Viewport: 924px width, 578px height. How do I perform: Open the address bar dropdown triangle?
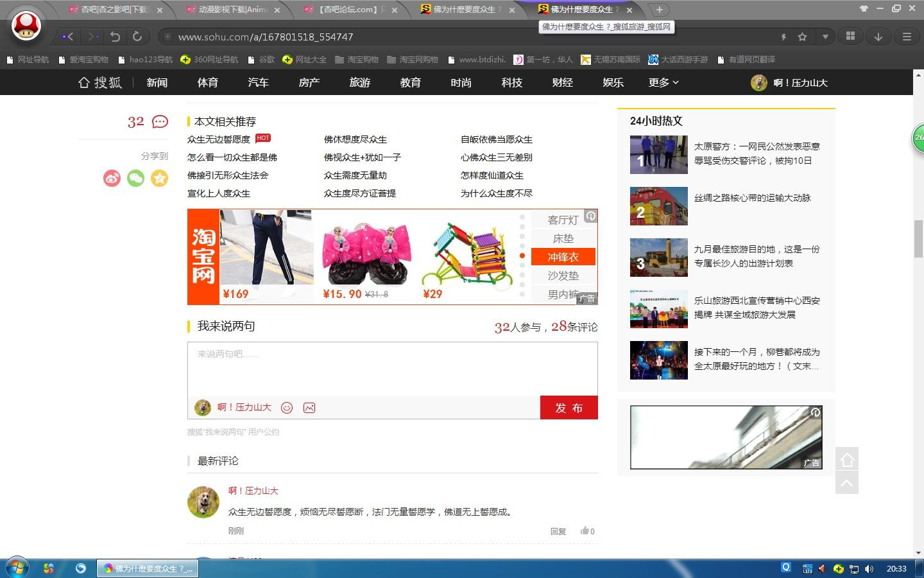(x=826, y=37)
